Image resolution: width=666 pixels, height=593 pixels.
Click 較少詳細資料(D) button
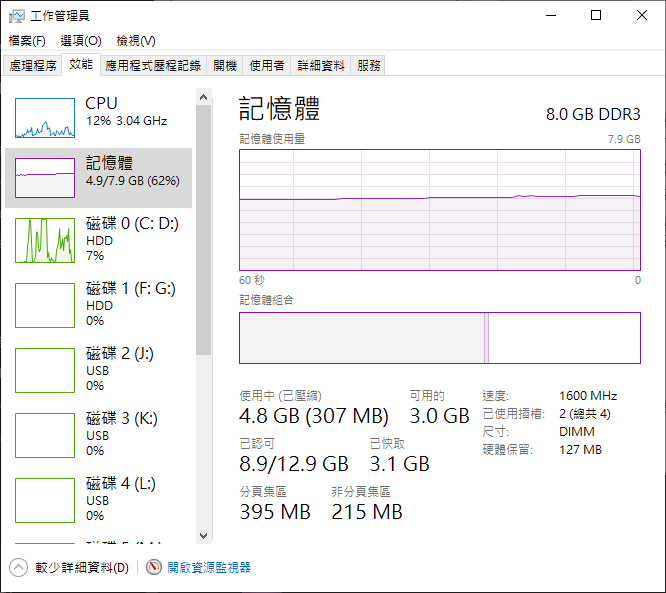(x=82, y=568)
